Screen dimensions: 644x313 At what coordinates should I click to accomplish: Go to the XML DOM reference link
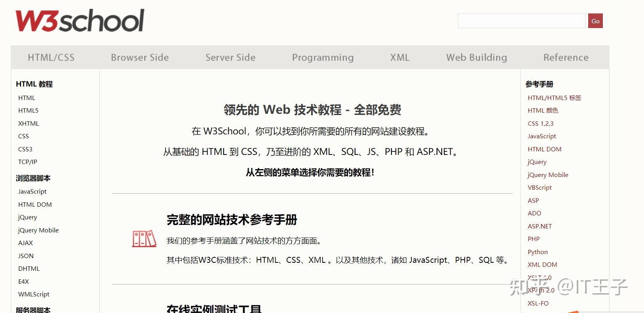pyautogui.click(x=542, y=265)
